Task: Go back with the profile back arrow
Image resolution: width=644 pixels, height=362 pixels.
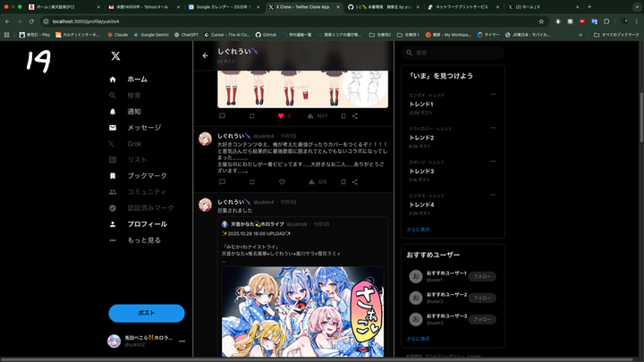Action: click(x=206, y=55)
